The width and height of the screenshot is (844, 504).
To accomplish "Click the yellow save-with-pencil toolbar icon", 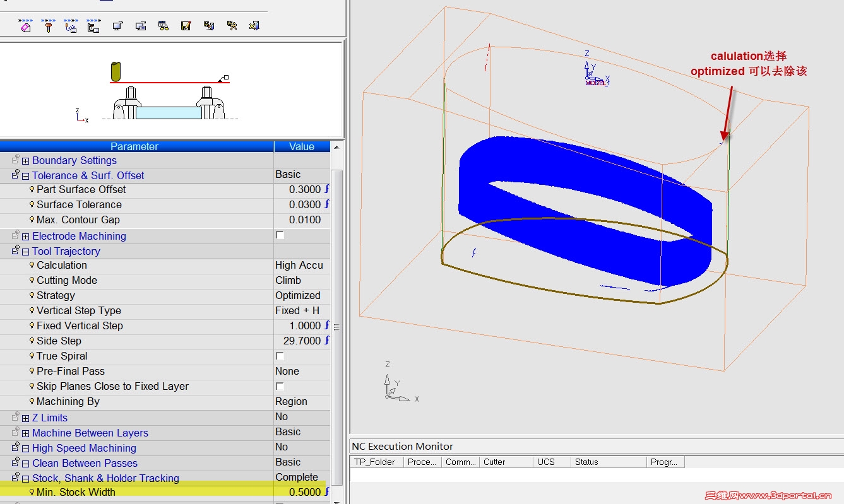I will (x=186, y=26).
